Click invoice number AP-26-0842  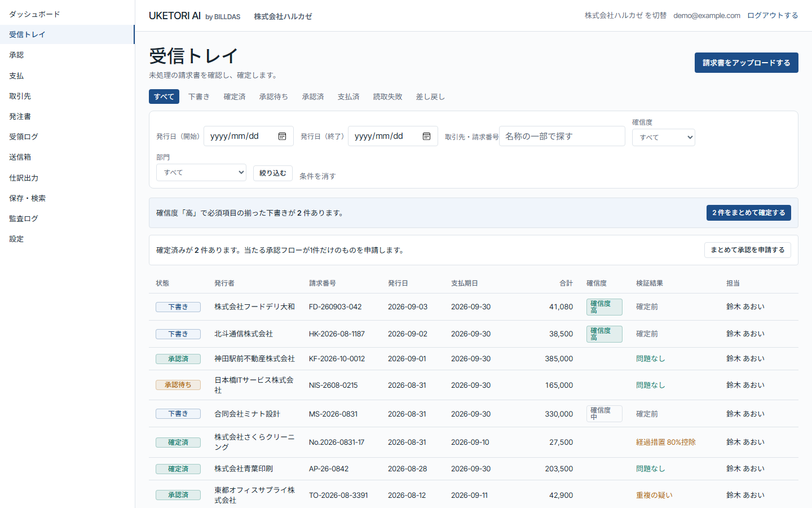(x=329, y=469)
